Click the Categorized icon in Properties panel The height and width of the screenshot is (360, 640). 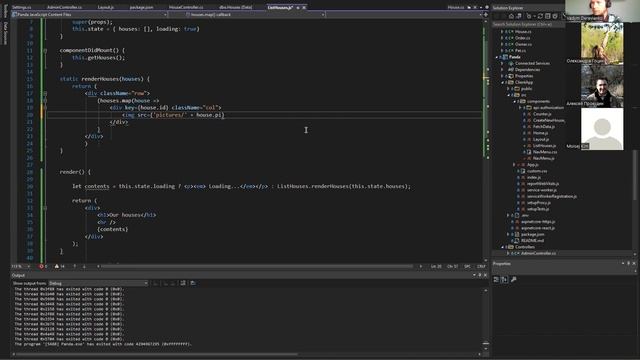(496, 280)
